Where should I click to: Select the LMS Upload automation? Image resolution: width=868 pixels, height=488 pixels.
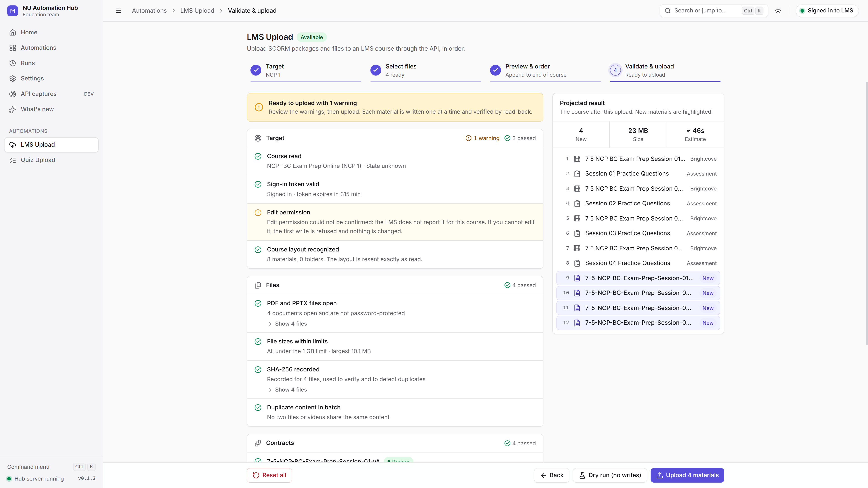coord(51,145)
